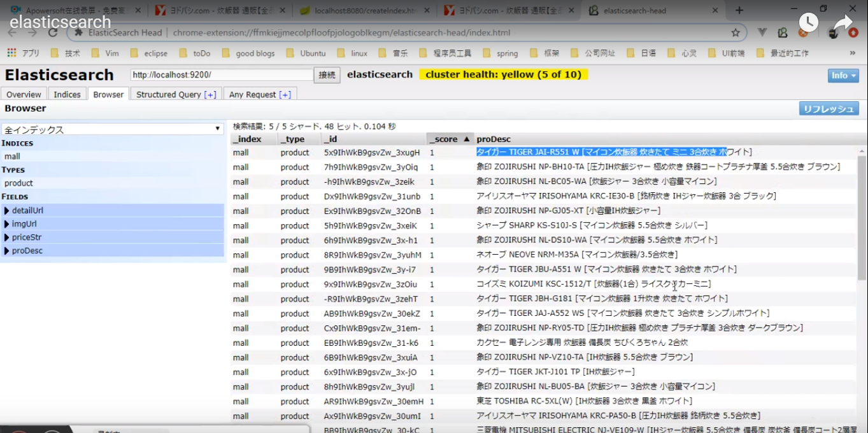Click the _id column header
This screenshot has width=868, height=433.
(x=374, y=139)
